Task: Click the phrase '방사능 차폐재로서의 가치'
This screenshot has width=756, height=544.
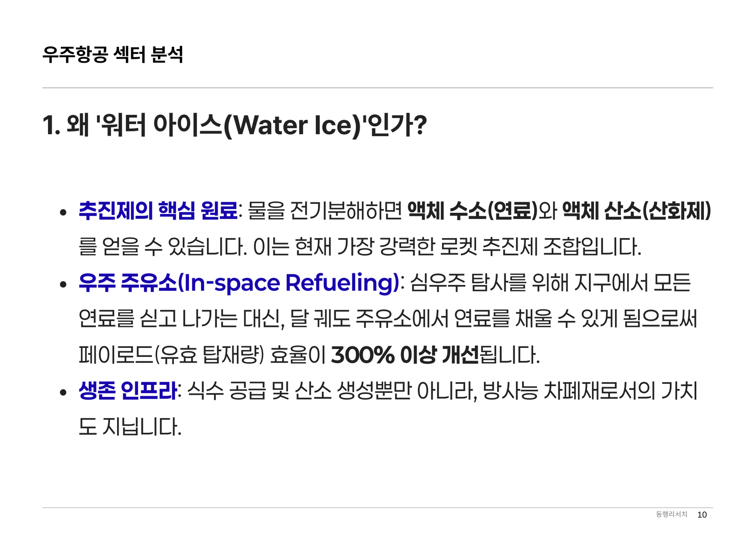Action: coord(590,391)
